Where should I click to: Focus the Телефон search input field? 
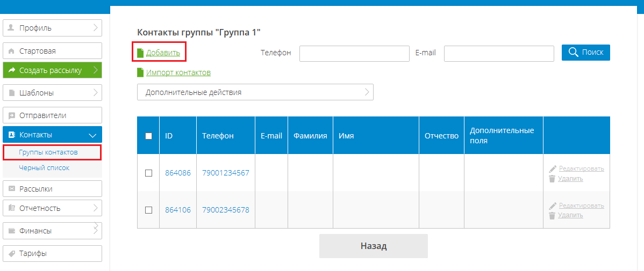pyautogui.click(x=354, y=53)
